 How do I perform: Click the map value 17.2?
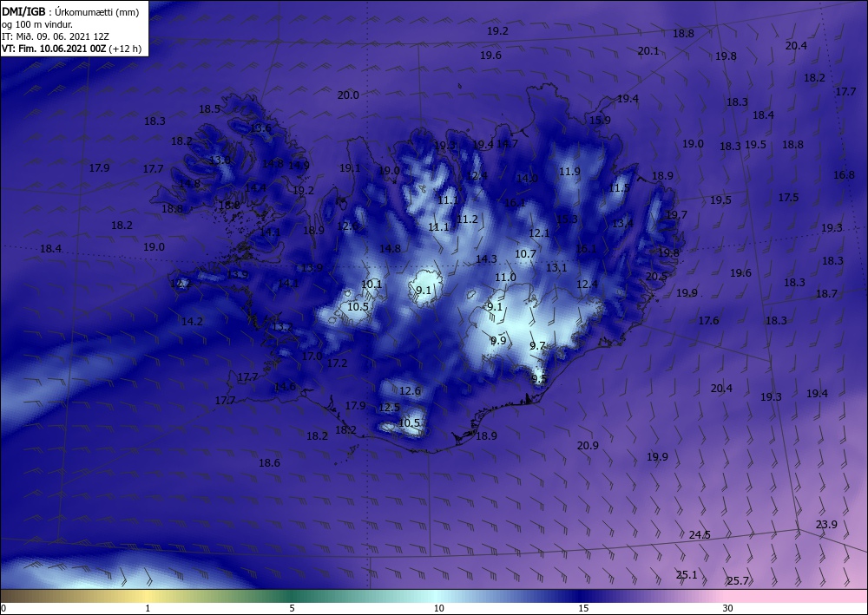(337, 363)
